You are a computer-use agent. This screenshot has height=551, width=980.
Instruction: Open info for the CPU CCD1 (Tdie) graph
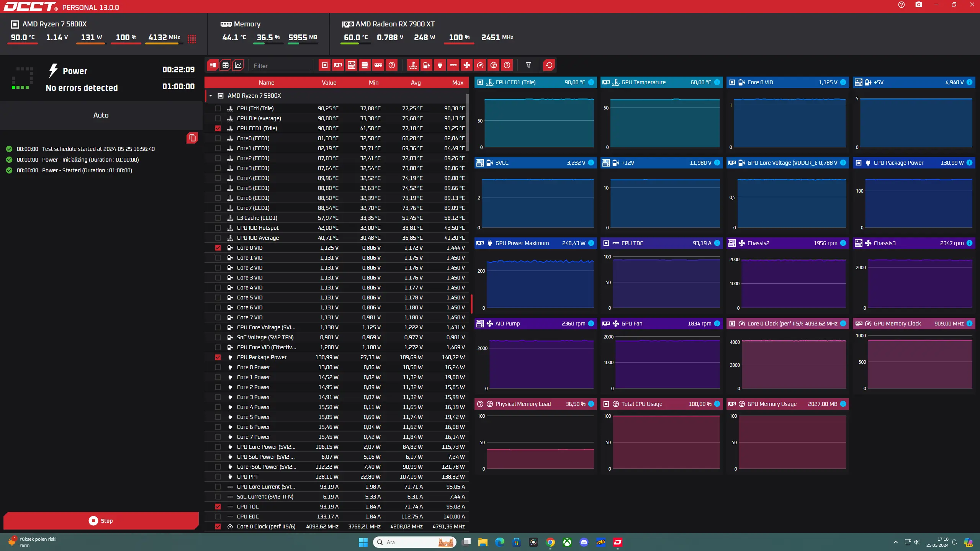(x=591, y=82)
